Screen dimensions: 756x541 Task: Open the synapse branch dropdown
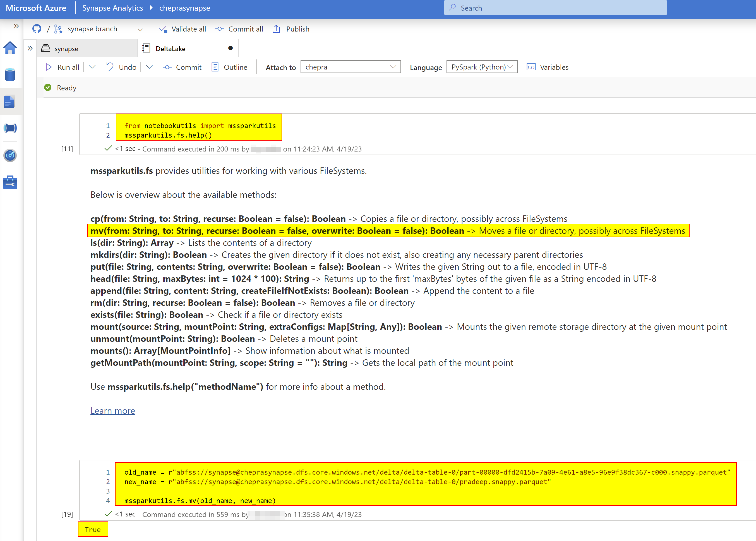click(140, 30)
